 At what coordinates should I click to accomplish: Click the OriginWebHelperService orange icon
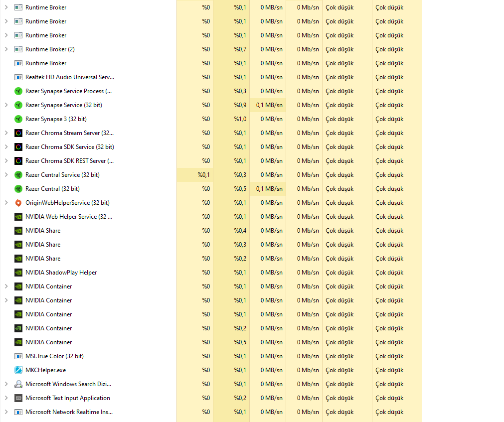(x=18, y=203)
